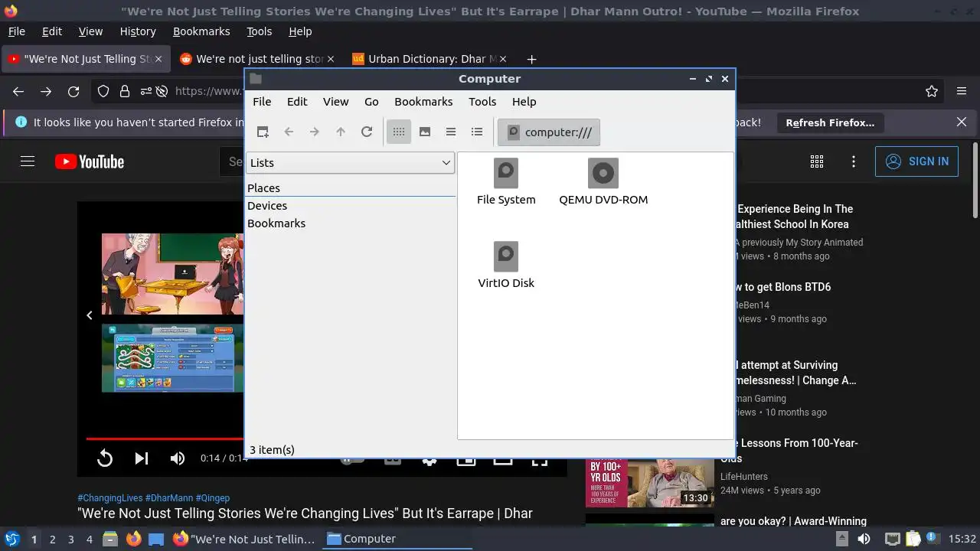Open new tab icon in file manager toolbar
980x551 pixels.
pyautogui.click(x=263, y=132)
